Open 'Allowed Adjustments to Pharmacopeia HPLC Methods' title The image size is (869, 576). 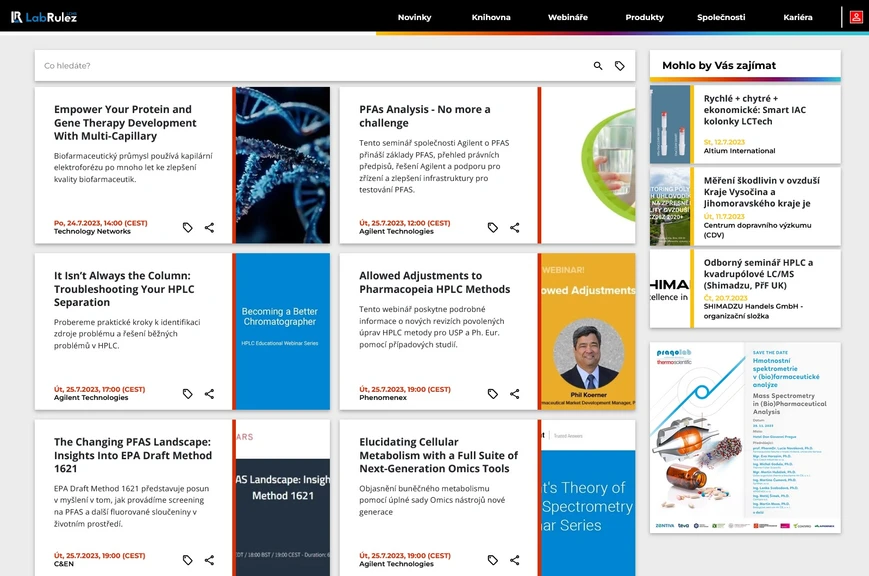click(x=434, y=282)
